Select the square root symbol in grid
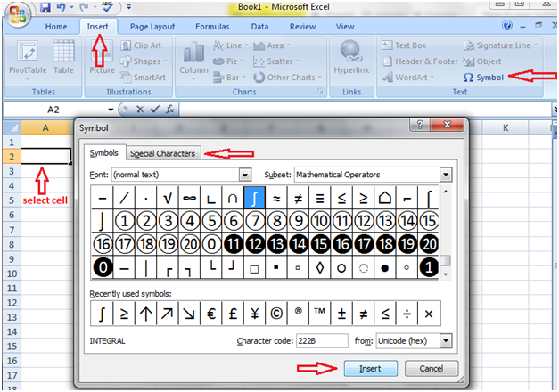The image size is (559, 392). tap(168, 198)
